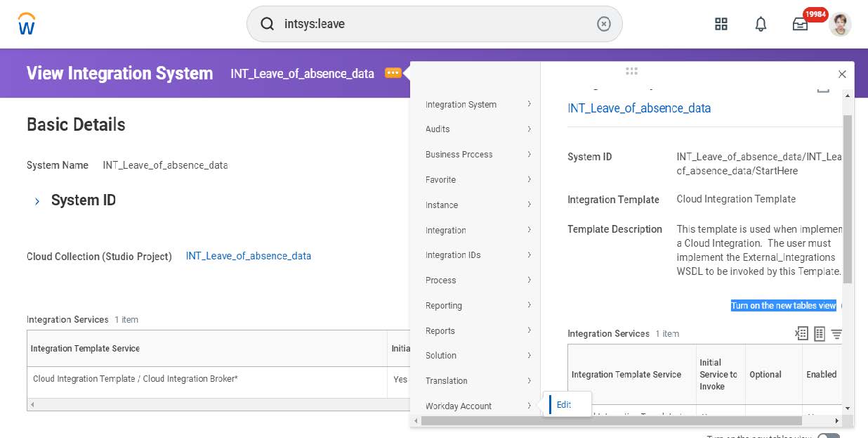Expand the Solution chevron arrow
The height and width of the screenshot is (438, 868).
pos(529,355)
